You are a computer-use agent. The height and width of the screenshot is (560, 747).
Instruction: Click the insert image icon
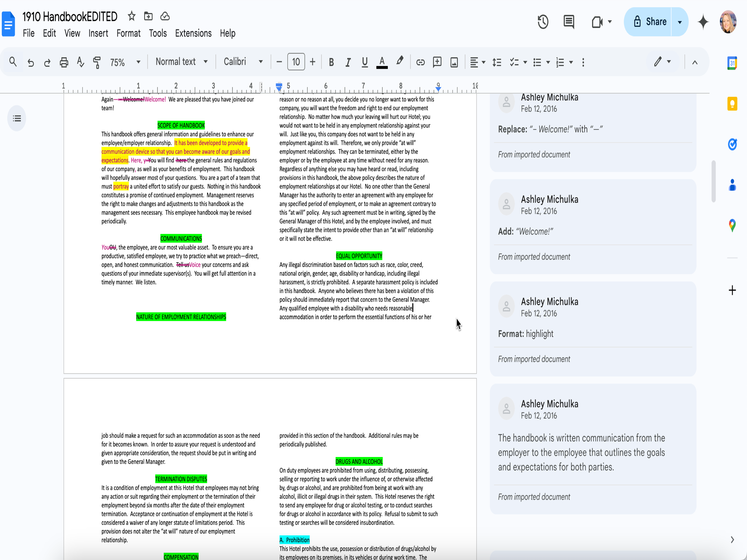pos(454,63)
